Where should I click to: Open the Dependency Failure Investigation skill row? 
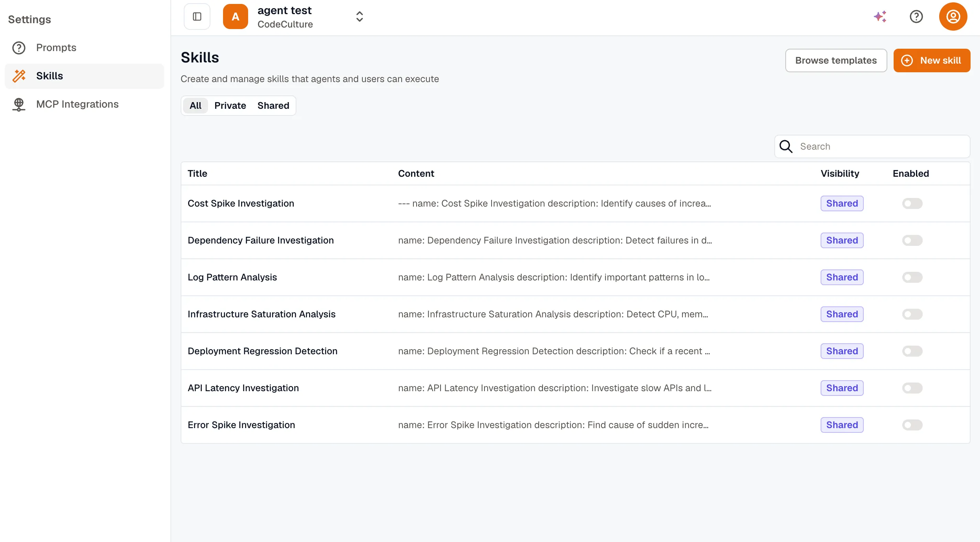point(575,240)
